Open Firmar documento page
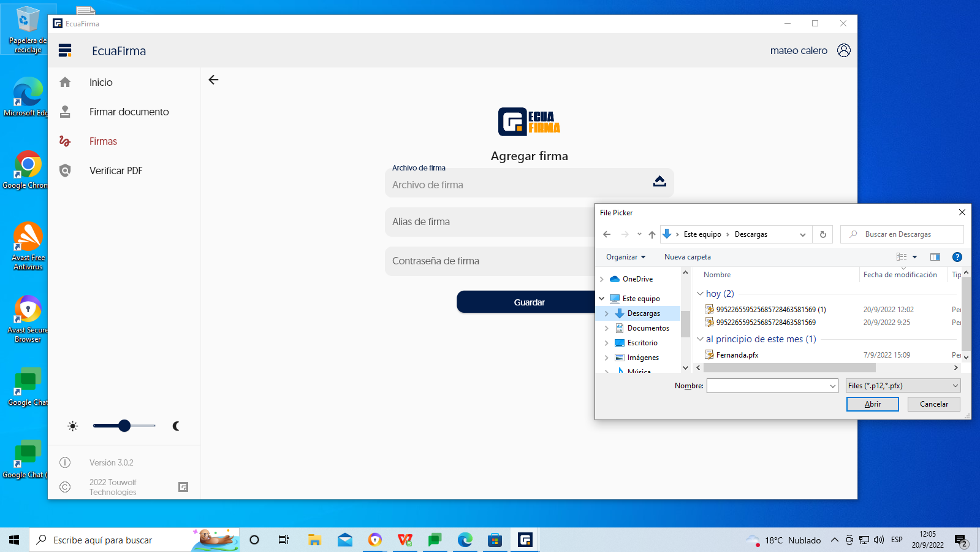980x552 pixels. coord(129,112)
